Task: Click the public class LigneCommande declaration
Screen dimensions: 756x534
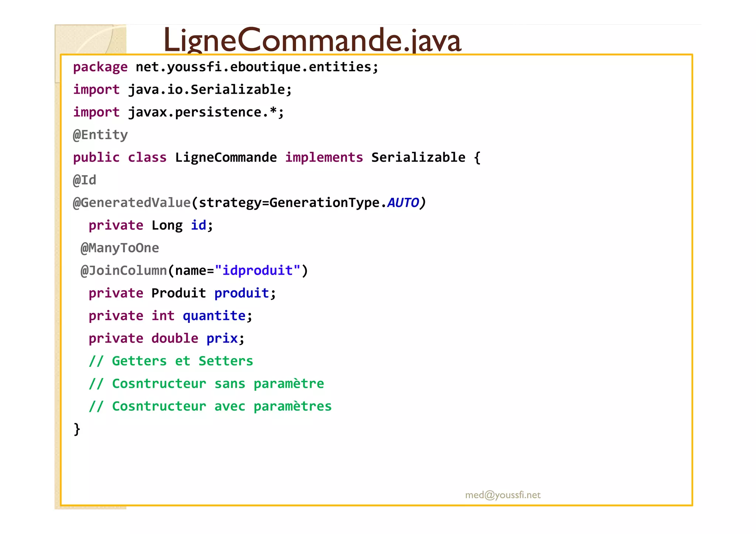Action: [277, 158]
